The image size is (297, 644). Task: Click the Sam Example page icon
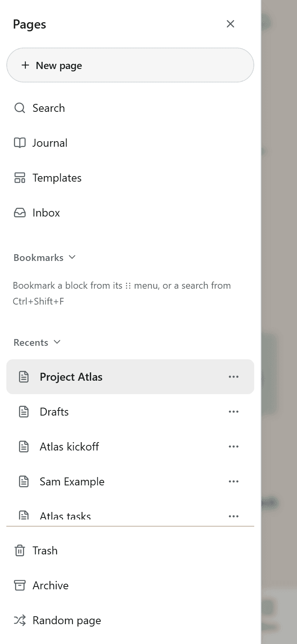[24, 481]
